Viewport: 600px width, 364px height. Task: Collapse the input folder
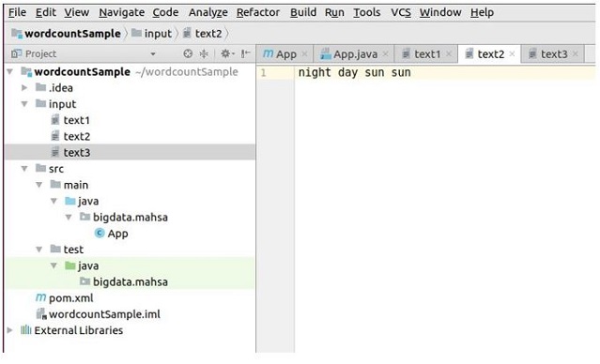click(24, 104)
